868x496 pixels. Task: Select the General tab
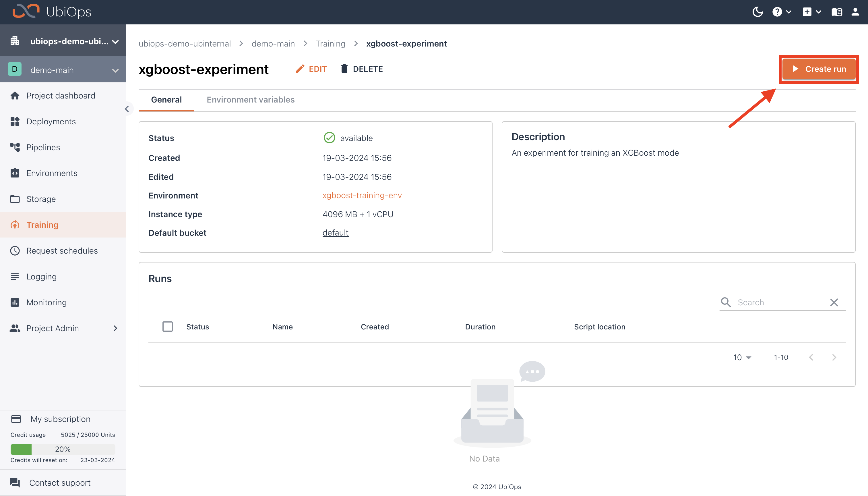click(x=166, y=100)
